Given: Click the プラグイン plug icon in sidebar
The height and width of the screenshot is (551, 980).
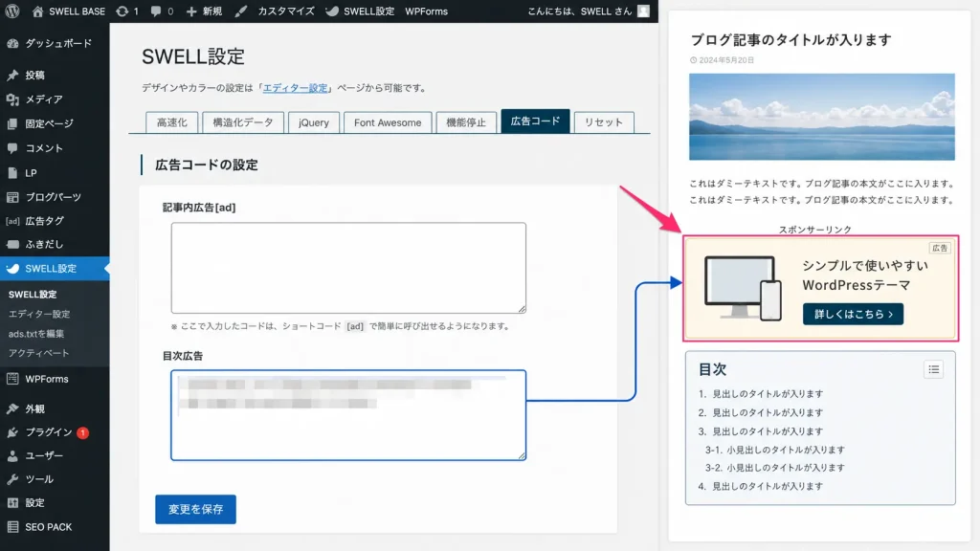Looking at the screenshot, I should click(x=12, y=432).
